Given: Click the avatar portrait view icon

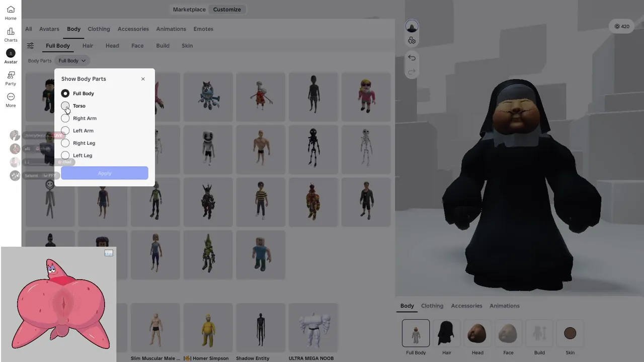Looking at the screenshot, I should (x=412, y=26).
